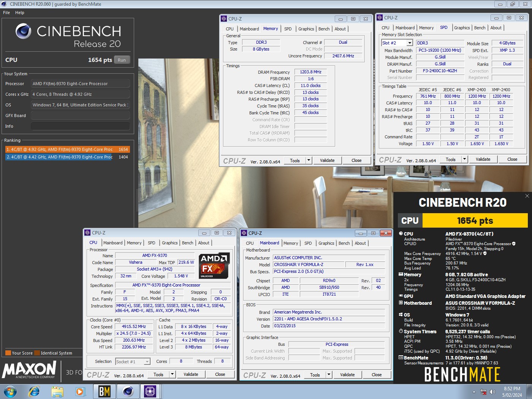
Task: Click the Show desktop strip at taskbar end
Action: point(529,391)
